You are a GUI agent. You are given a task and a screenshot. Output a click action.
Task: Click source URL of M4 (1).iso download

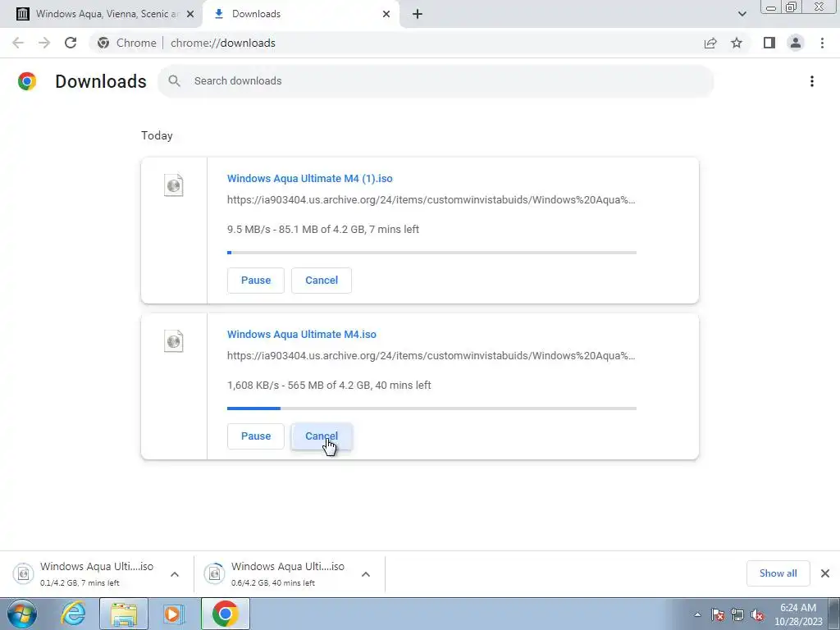coord(431,200)
